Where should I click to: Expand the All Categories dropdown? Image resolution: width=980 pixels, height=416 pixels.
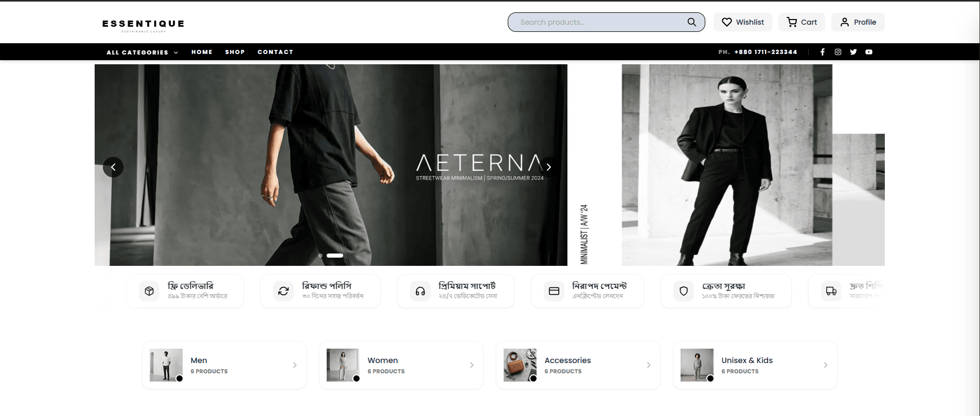point(142,52)
